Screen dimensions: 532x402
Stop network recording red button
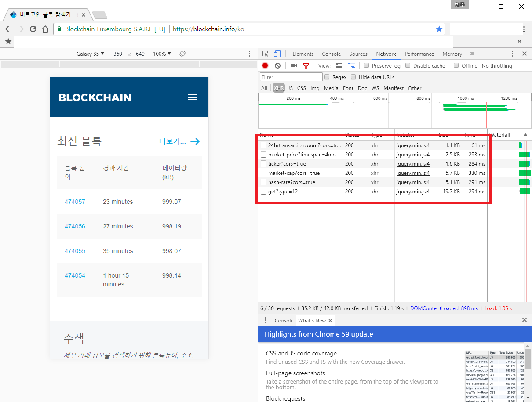click(265, 65)
